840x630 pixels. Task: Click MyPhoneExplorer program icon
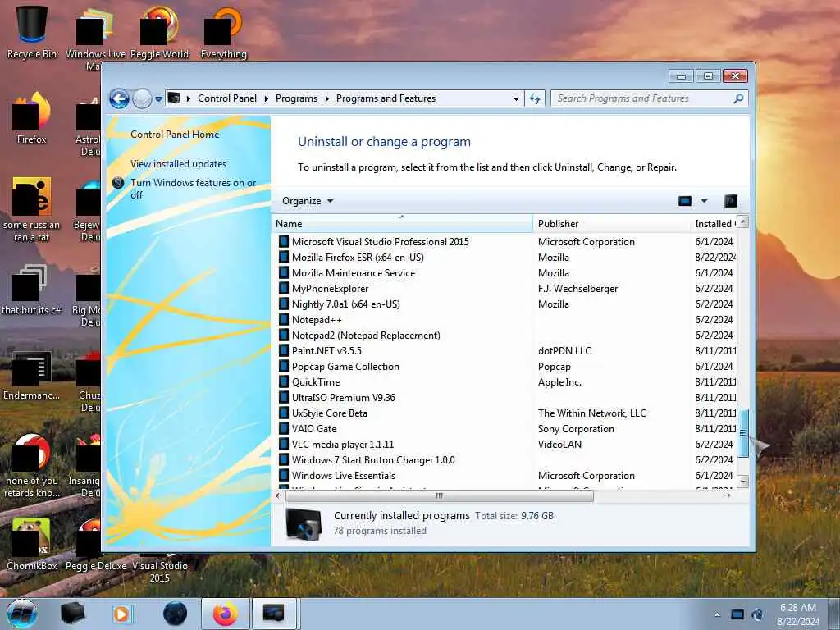pyautogui.click(x=284, y=288)
